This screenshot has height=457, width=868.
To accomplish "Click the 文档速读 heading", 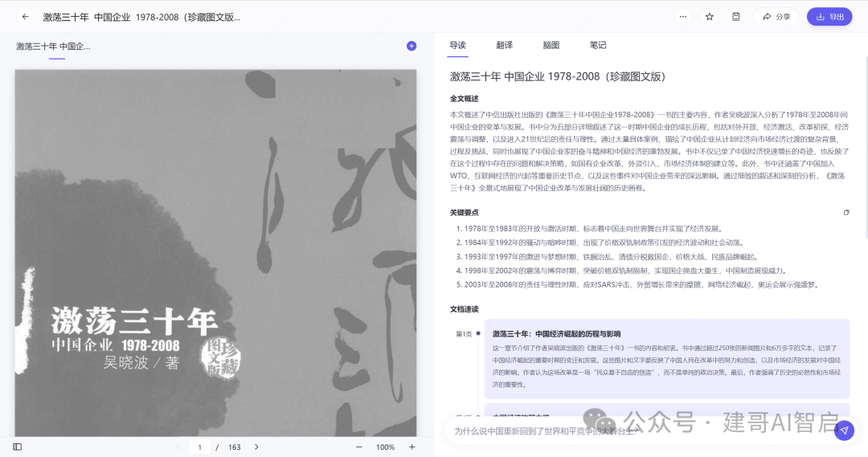I will (464, 309).
